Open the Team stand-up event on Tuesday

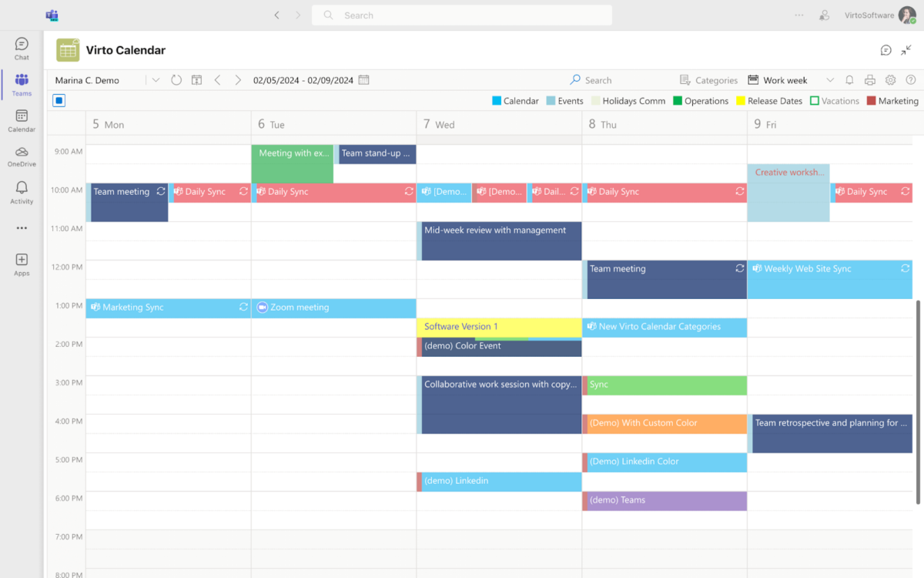375,153
